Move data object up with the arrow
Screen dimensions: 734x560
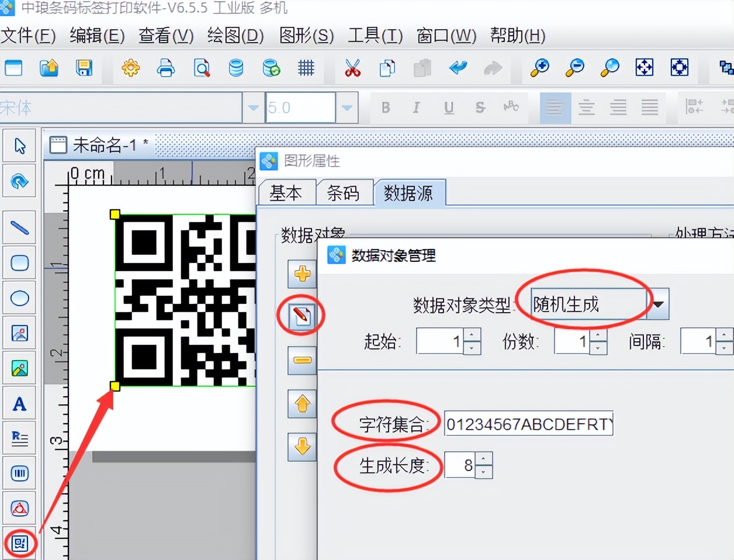[x=302, y=403]
